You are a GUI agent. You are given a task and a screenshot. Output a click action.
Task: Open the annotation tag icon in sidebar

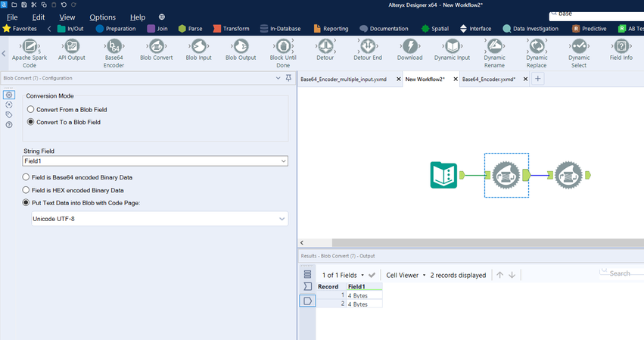[x=9, y=114]
